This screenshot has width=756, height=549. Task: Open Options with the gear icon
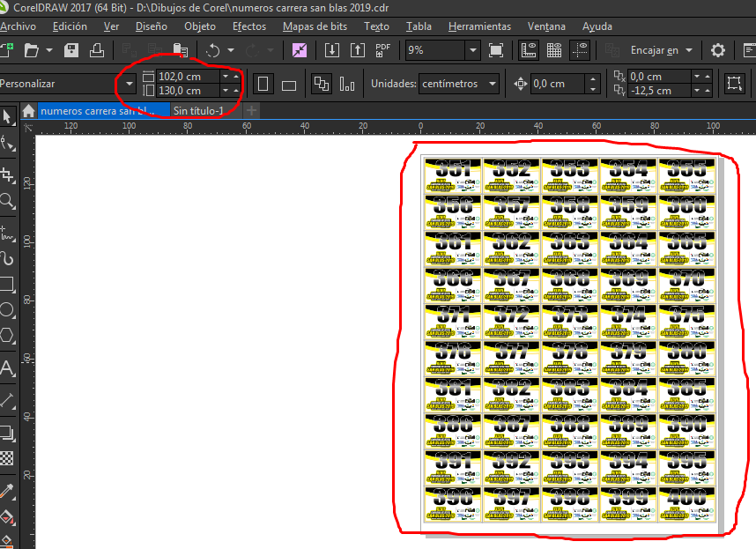click(x=718, y=50)
